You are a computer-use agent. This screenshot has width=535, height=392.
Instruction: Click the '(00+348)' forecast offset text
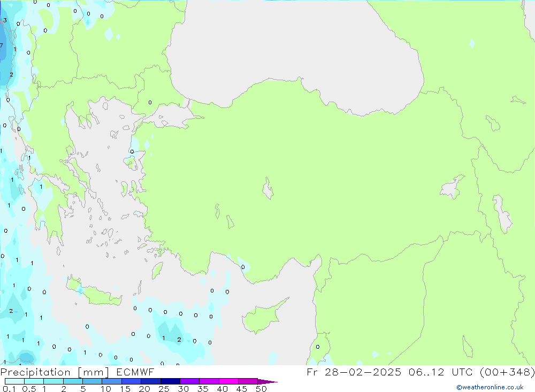(508, 372)
